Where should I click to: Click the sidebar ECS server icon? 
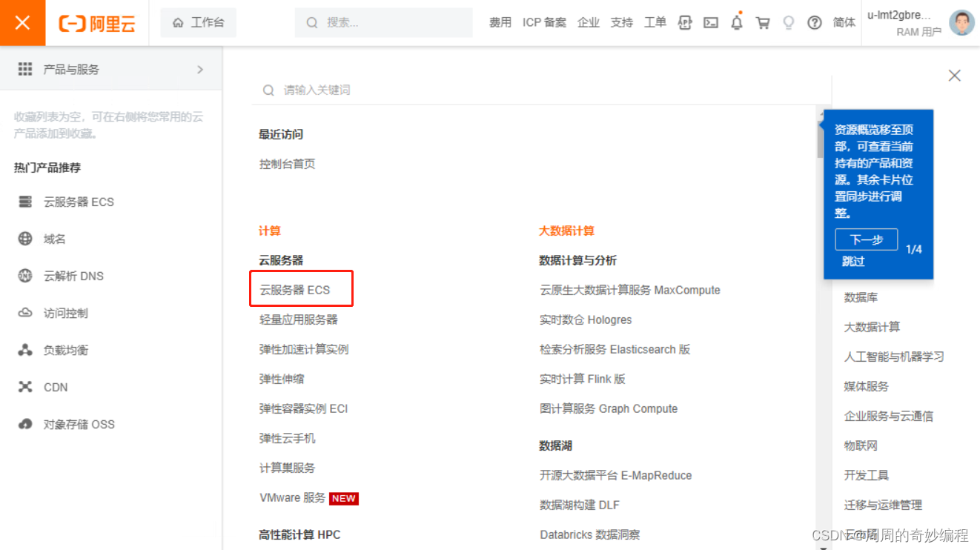point(25,202)
